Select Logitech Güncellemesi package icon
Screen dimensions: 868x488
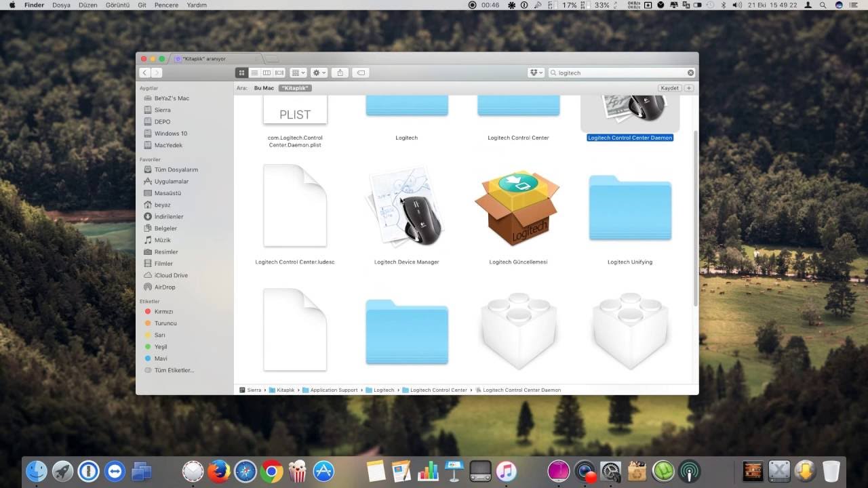(x=519, y=207)
